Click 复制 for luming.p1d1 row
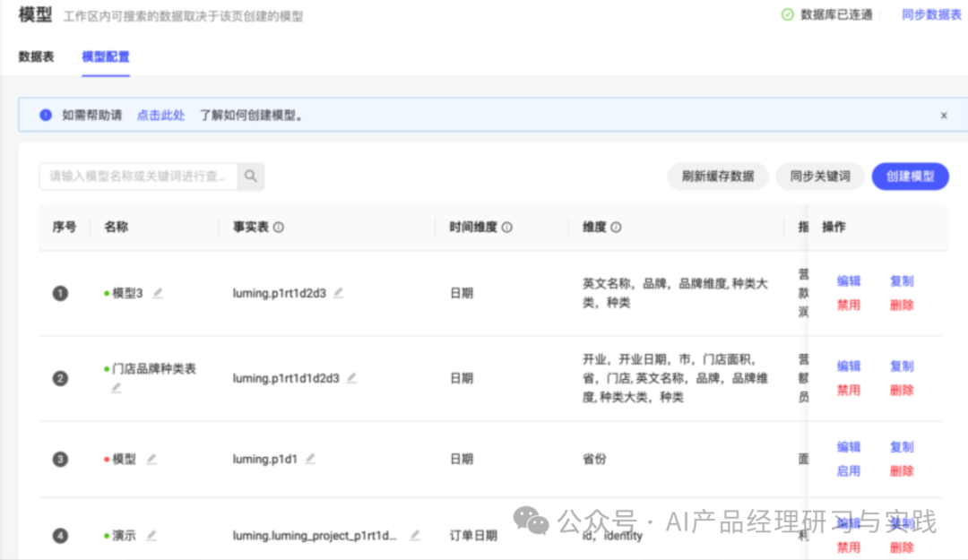This screenshot has width=968, height=560. click(902, 447)
